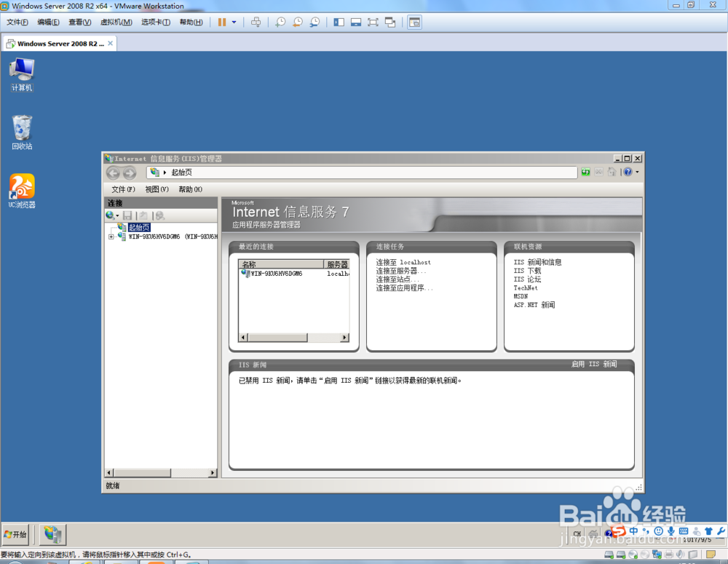
Task: Open IIS 新闻和信息 link
Action: pos(538,262)
